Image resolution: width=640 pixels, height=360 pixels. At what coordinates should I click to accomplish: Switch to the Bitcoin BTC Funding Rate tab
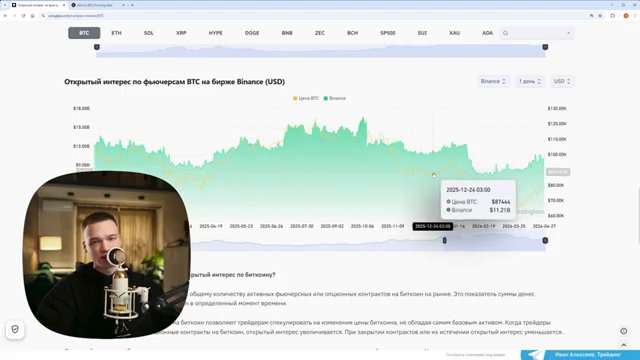[x=97, y=5]
